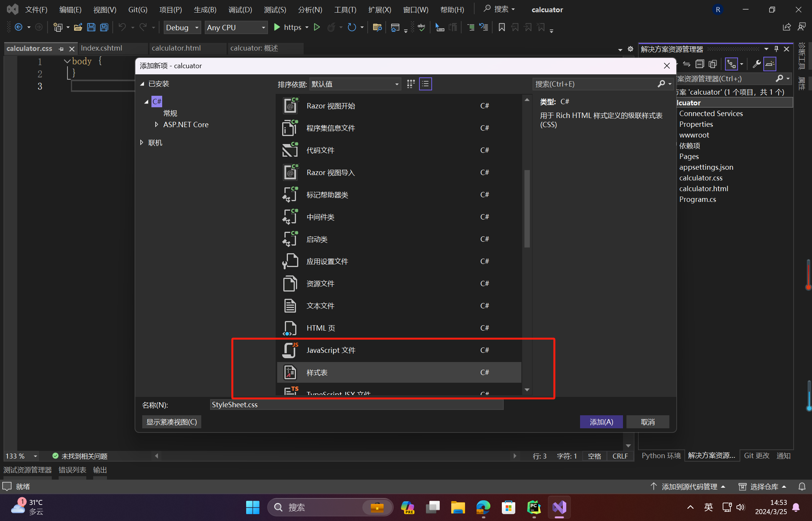This screenshot has height=521, width=812.
Task: Click the Start Without Debugging icon
Action: pos(317,27)
